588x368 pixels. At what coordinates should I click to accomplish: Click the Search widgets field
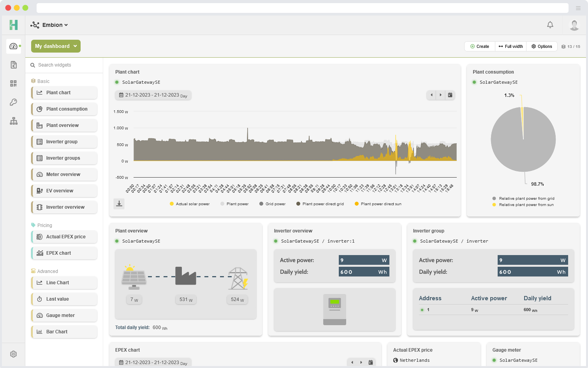(x=64, y=65)
